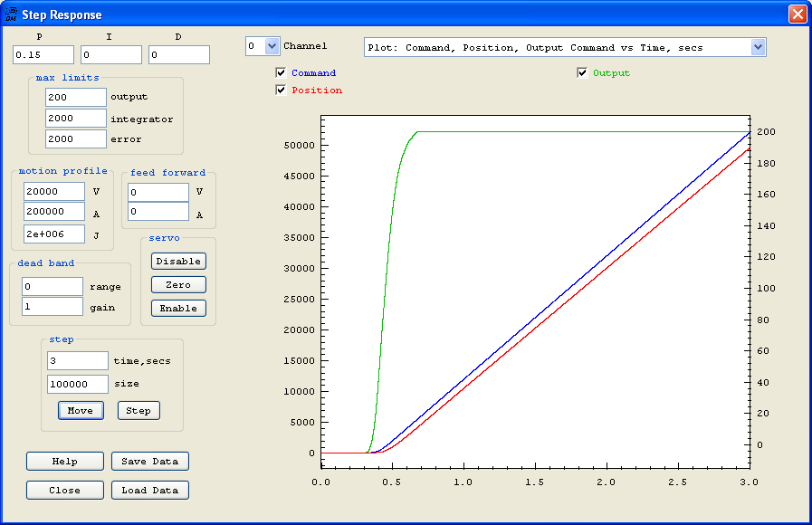
Task: Select the motion profile V field
Action: [53, 192]
